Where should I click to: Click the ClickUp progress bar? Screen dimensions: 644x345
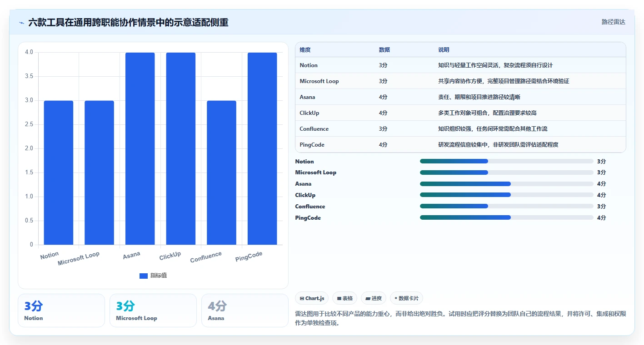tap(507, 195)
